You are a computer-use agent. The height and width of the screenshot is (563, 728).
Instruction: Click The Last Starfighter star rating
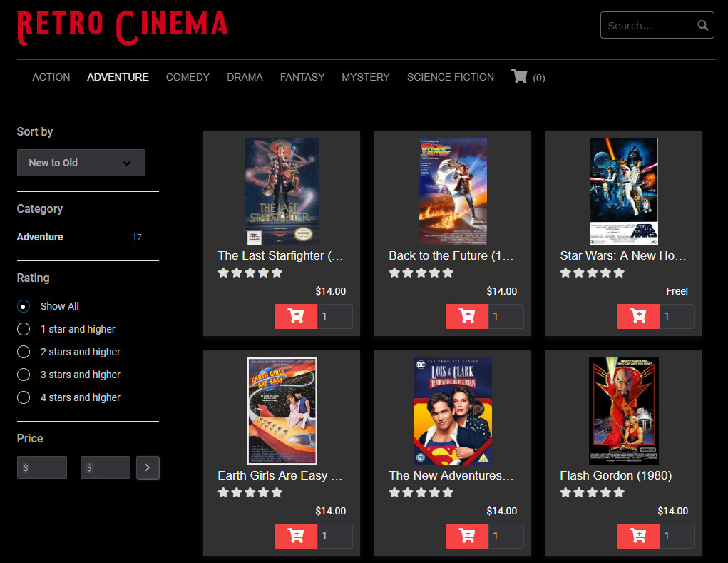[x=250, y=273]
